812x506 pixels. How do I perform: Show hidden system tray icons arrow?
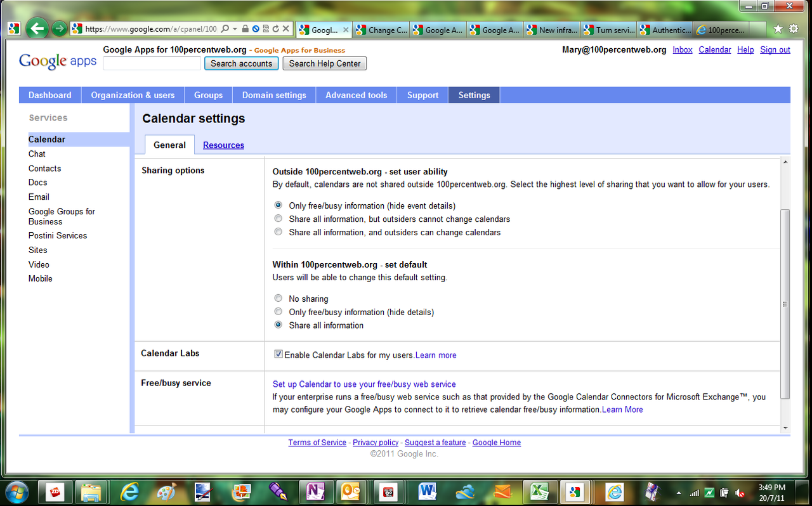pos(679,493)
